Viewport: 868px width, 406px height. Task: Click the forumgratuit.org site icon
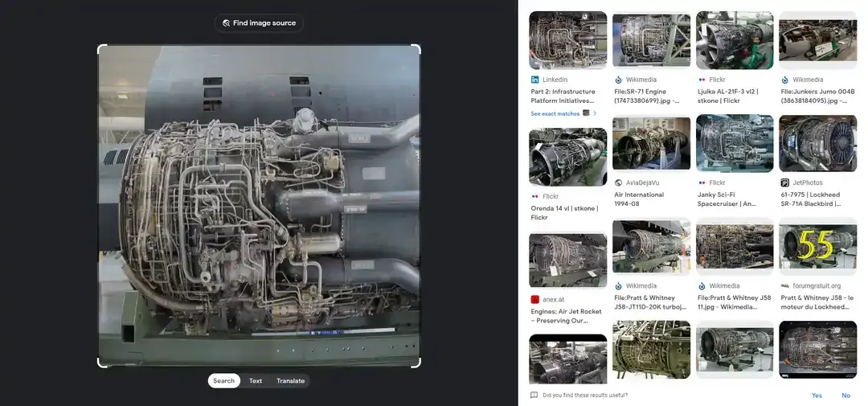784,285
